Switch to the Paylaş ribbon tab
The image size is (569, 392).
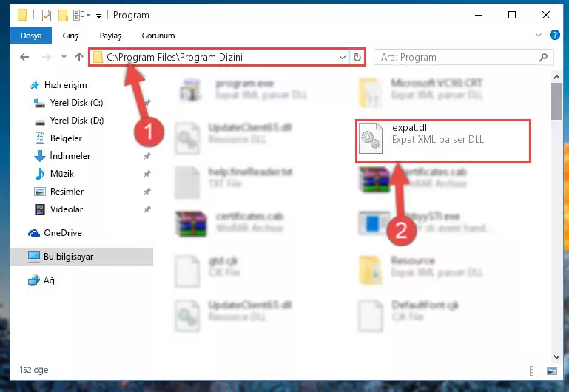110,36
